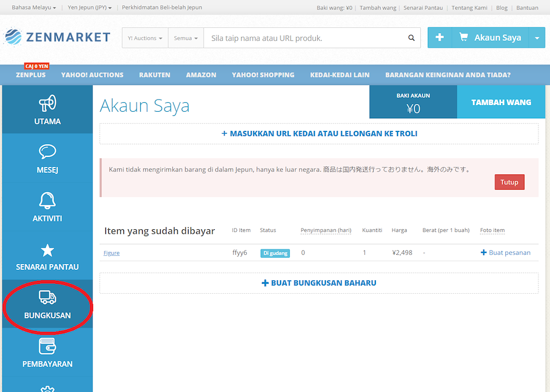Click the Penyimpanan (hari) column header
This screenshot has width=550, height=392.
click(326, 230)
